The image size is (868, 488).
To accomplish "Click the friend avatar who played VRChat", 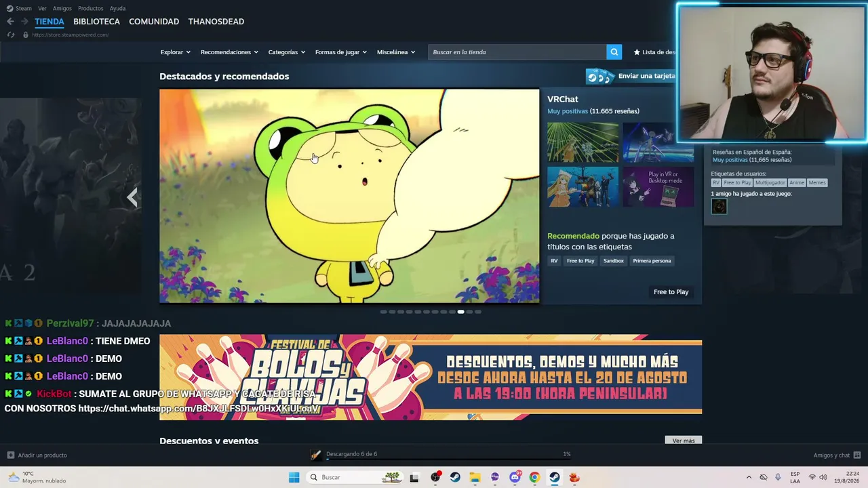I will [x=719, y=207].
